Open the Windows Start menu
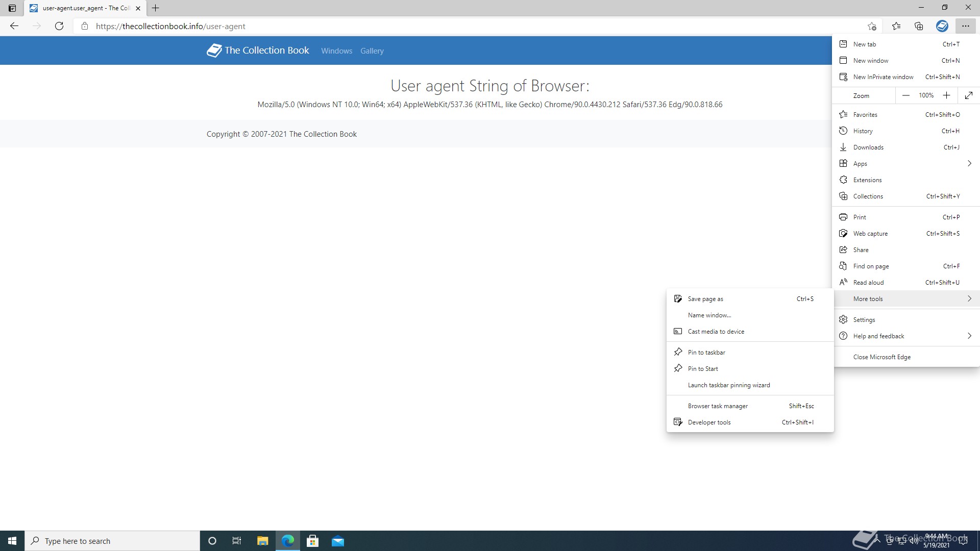 (x=12, y=541)
